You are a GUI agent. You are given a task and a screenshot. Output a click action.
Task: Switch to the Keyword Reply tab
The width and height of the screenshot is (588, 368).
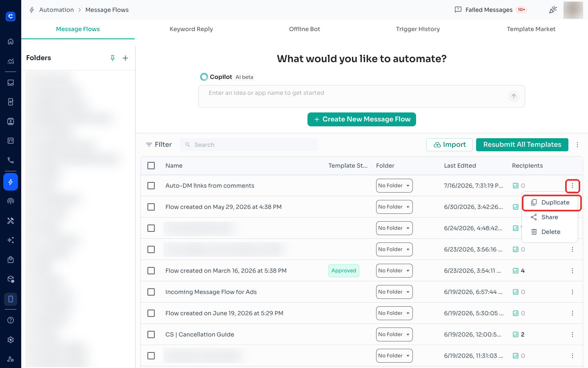pos(191,29)
